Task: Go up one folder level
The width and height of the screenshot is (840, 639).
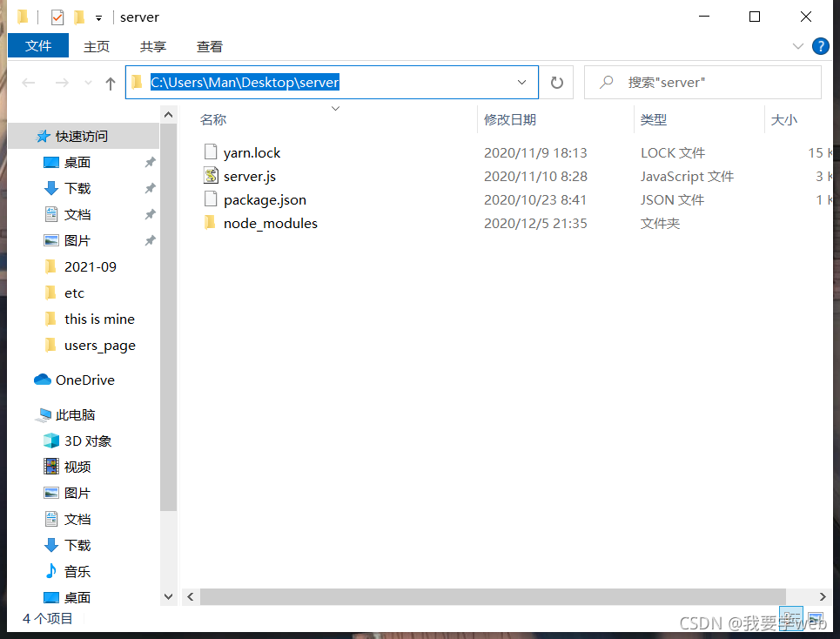Action: point(110,83)
